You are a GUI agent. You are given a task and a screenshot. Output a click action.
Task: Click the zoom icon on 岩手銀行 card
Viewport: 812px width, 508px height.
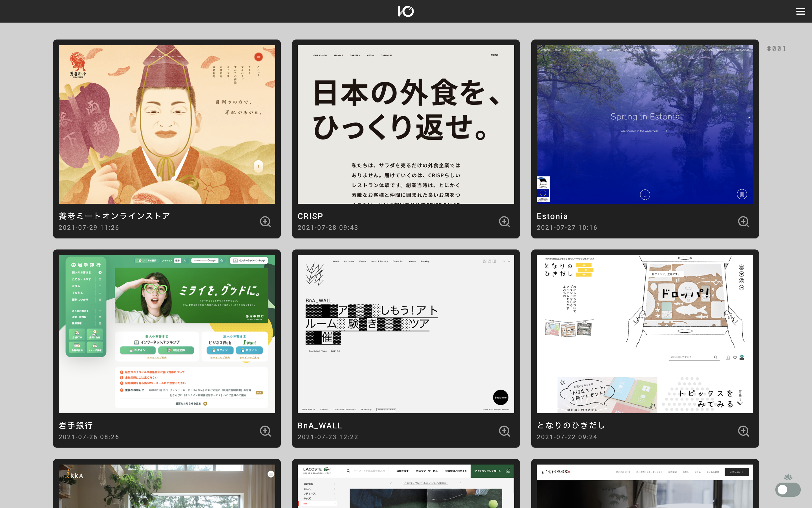coord(265,431)
